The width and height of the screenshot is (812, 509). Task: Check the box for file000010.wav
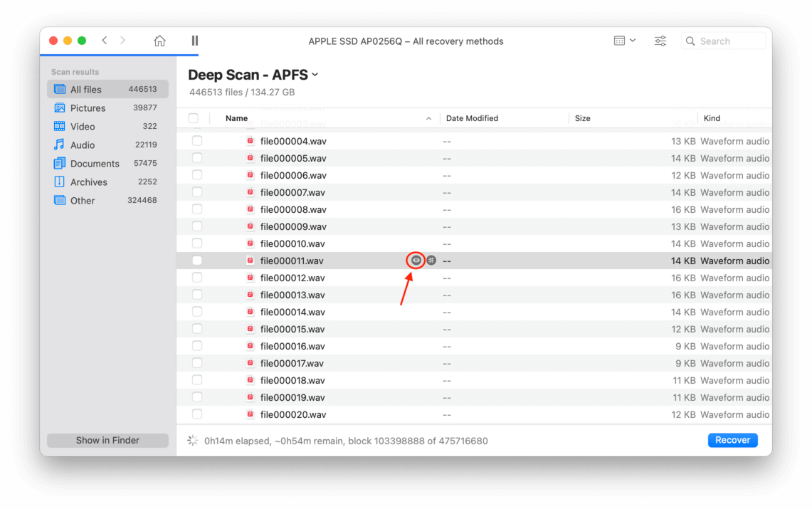[x=197, y=243]
